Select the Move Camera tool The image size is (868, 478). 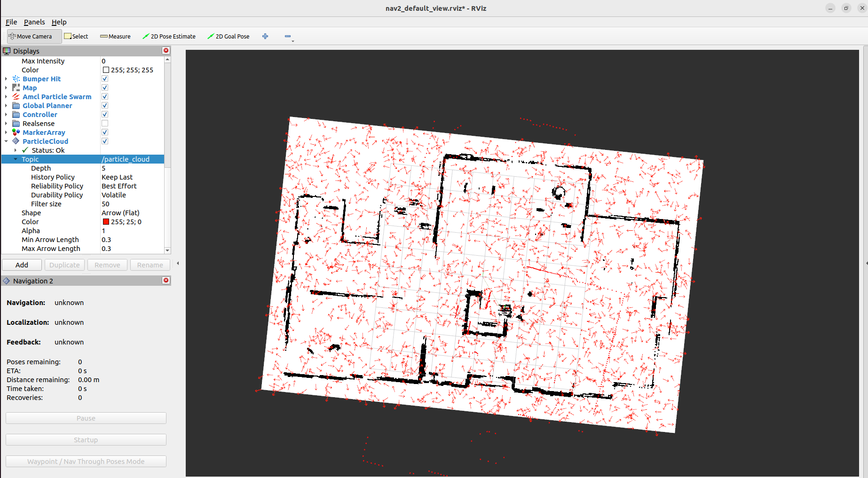(33, 36)
